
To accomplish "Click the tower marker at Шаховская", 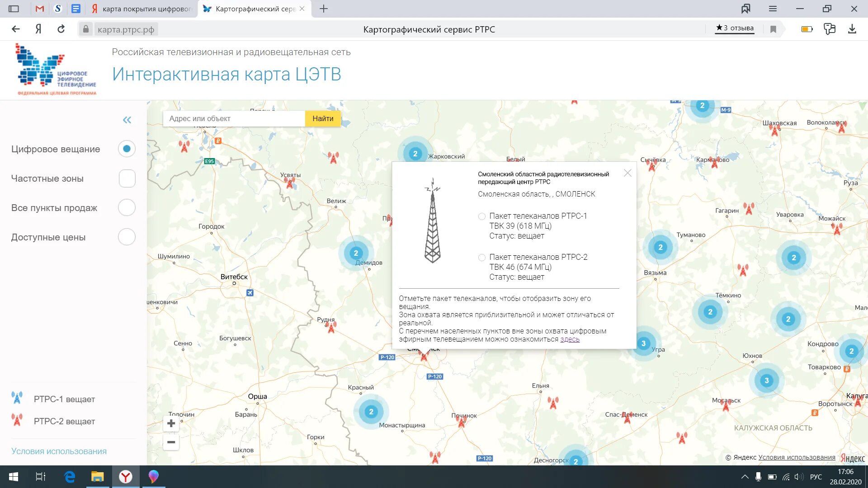I will [775, 130].
